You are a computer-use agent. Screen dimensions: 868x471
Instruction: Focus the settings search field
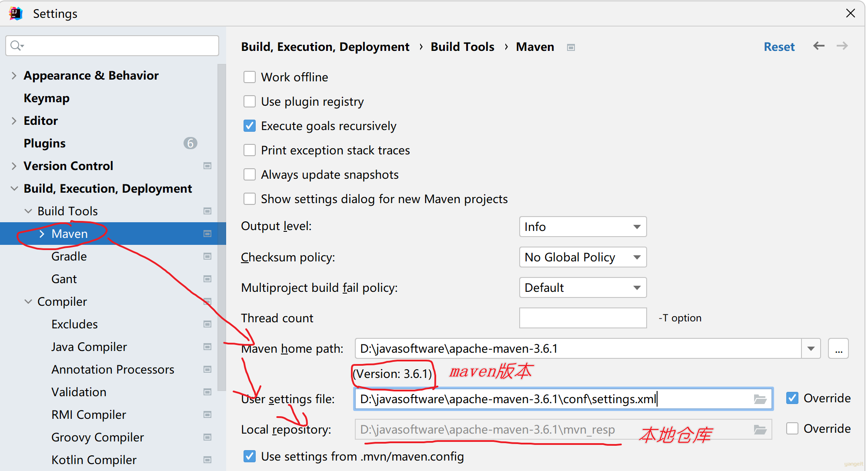click(112, 46)
